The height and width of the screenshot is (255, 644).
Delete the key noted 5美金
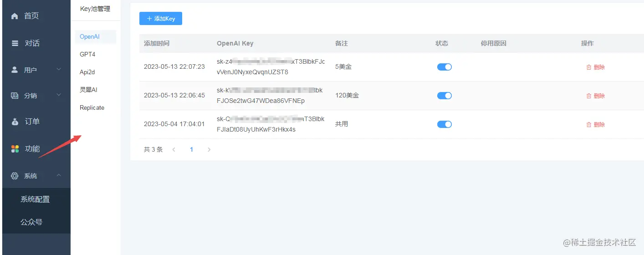pos(595,67)
